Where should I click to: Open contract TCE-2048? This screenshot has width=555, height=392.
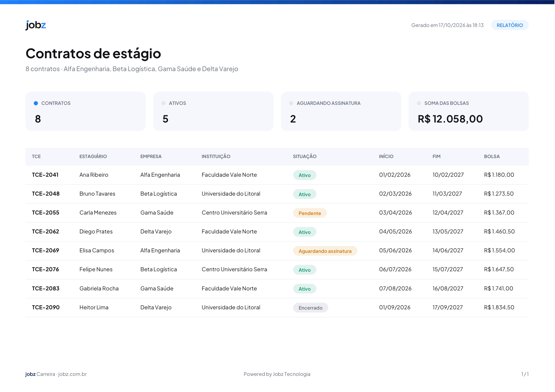tap(46, 194)
